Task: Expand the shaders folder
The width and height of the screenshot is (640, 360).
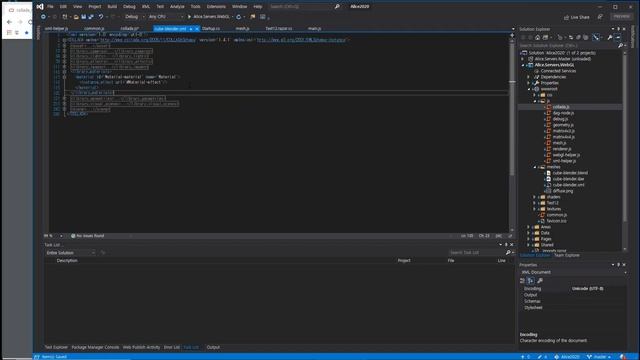Action: tap(535, 197)
